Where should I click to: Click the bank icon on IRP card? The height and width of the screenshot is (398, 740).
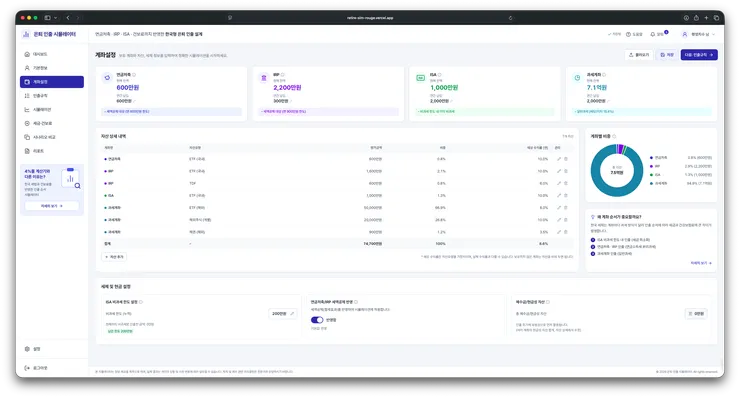[x=264, y=78]
